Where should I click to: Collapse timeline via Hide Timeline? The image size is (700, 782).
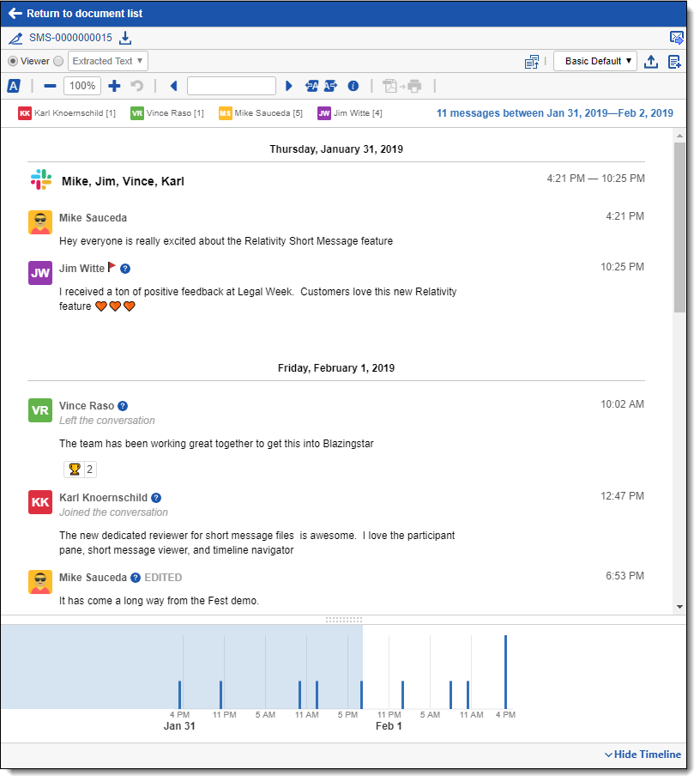[x=643, y=754]
